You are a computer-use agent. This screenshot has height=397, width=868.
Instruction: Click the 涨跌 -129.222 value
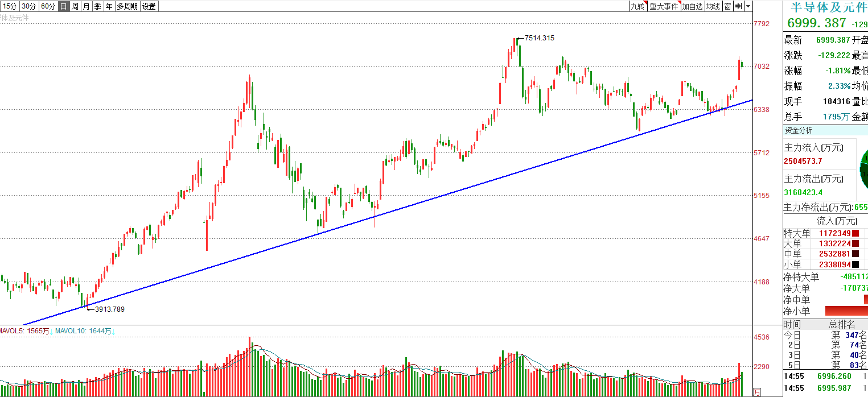pyautogui.click(x=834, y=56)
